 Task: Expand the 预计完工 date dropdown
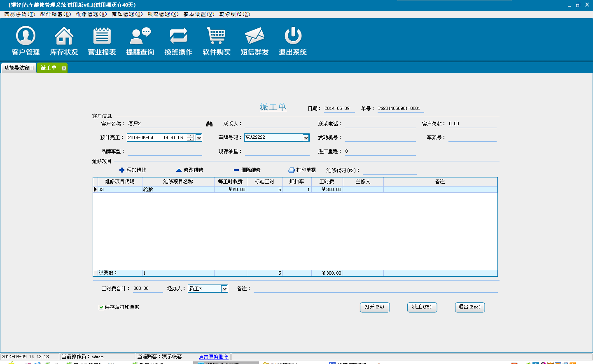pyautogui.click(x=199, y=138)
